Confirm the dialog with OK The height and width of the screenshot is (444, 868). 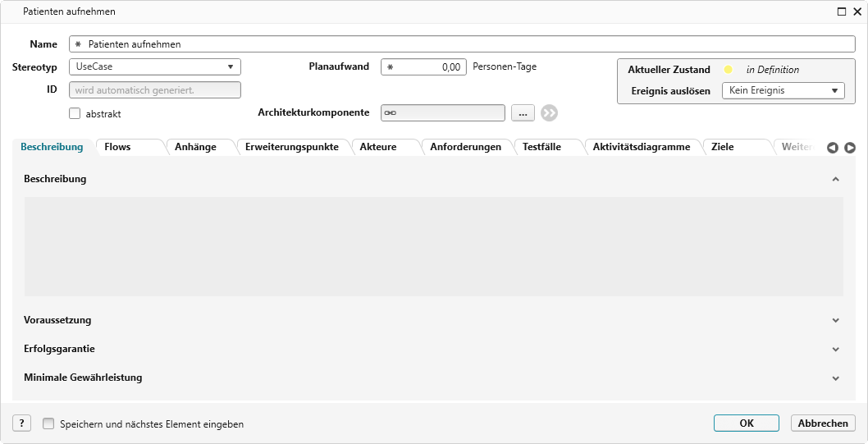point(746,423)
